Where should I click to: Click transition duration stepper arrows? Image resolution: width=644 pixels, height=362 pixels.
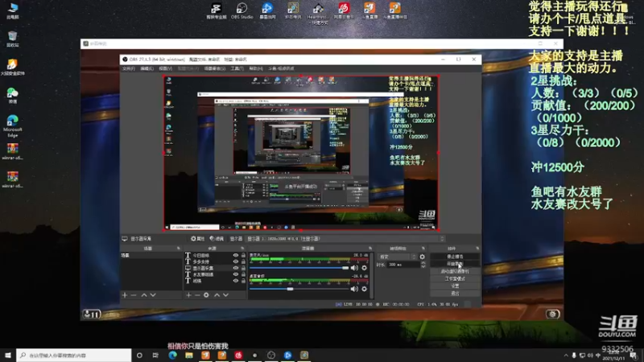(x=423, y=265)
